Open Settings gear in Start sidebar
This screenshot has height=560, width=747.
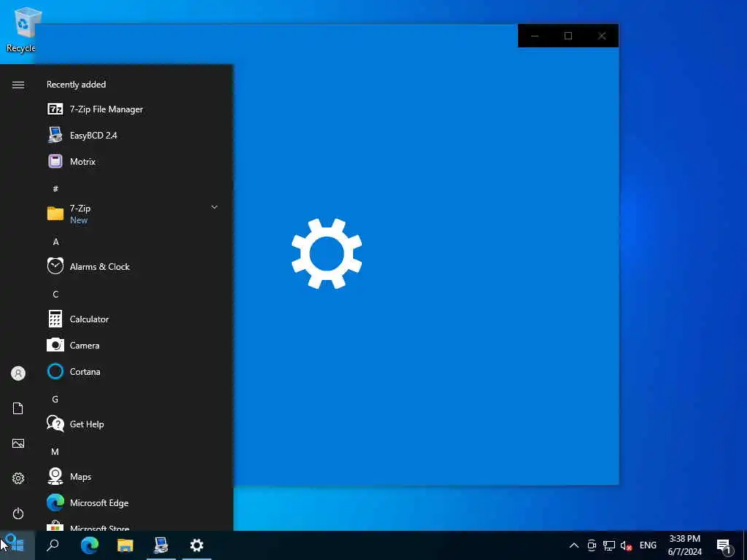18,478
